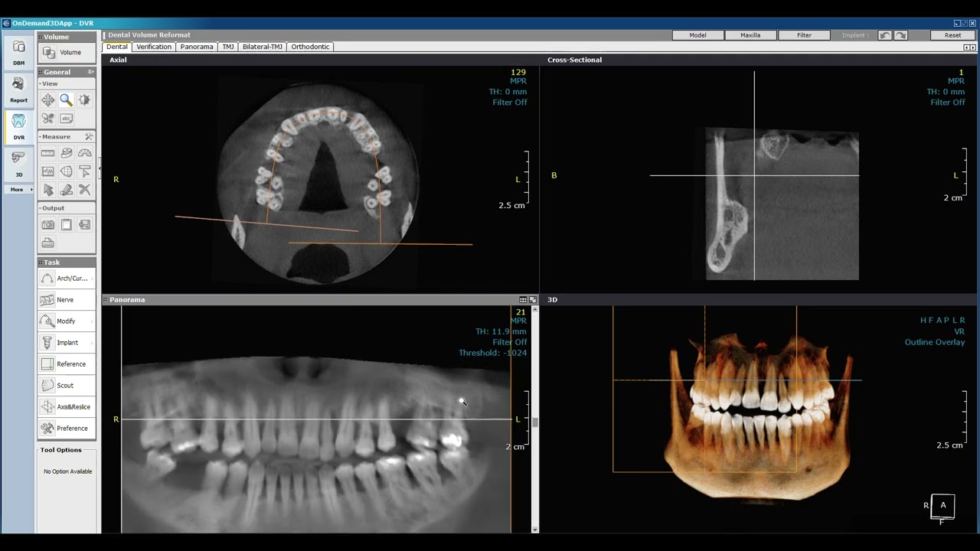Select the Pan move tool in View
Viewport: 980px width, 551px height.
tap(48, 100)
